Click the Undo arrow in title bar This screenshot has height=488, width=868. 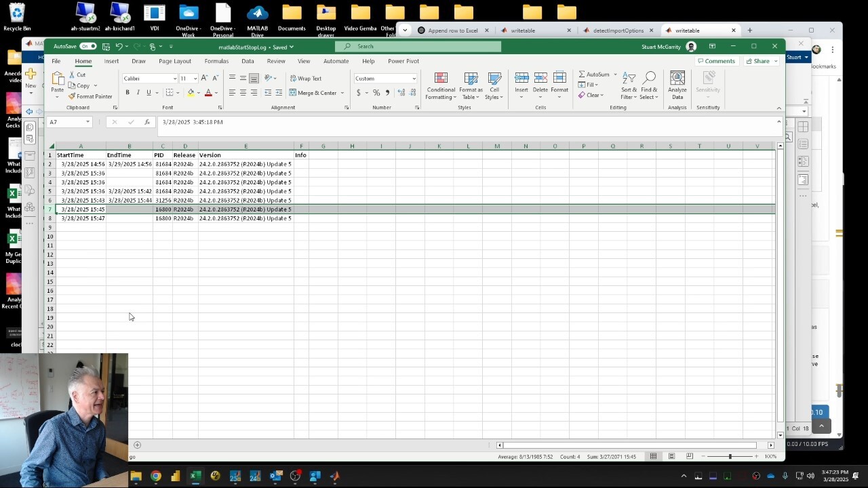[119, 47]
